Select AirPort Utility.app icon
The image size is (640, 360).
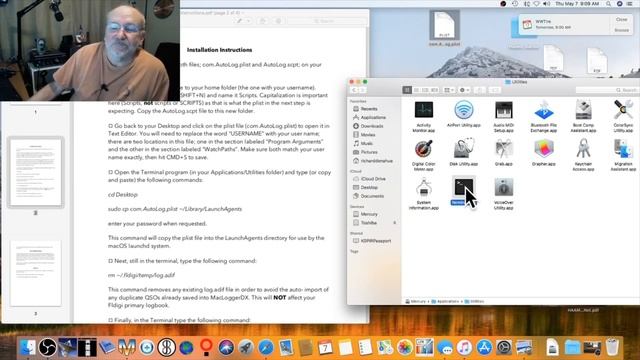[x=464, y=109]
